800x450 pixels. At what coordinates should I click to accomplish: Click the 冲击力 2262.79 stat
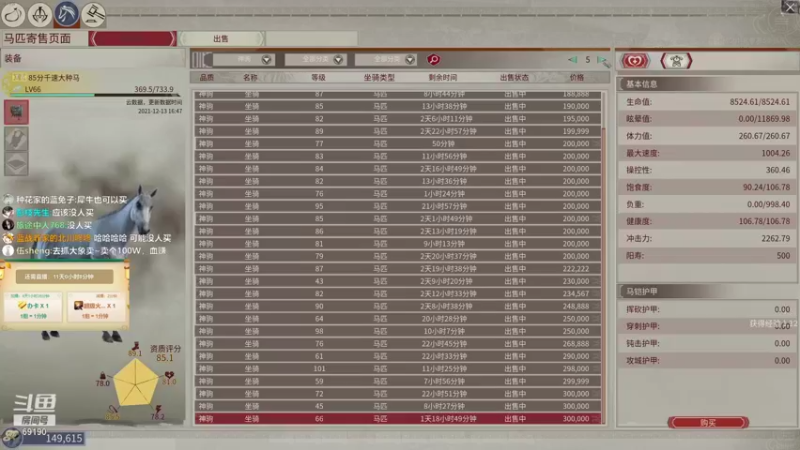708,238
